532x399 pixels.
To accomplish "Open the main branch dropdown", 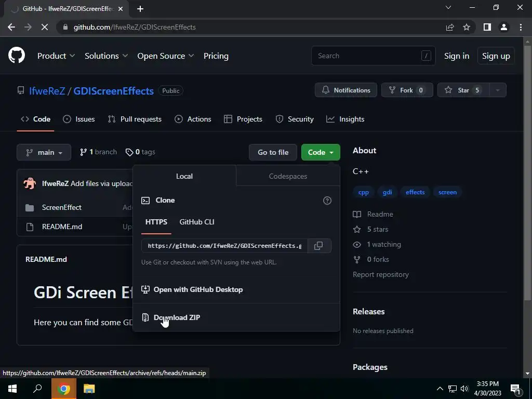I will [44, 152].
